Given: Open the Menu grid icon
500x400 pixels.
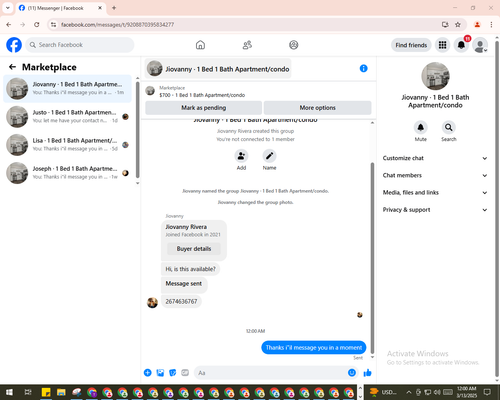Looking at the screenshot, I should [442, 45].
